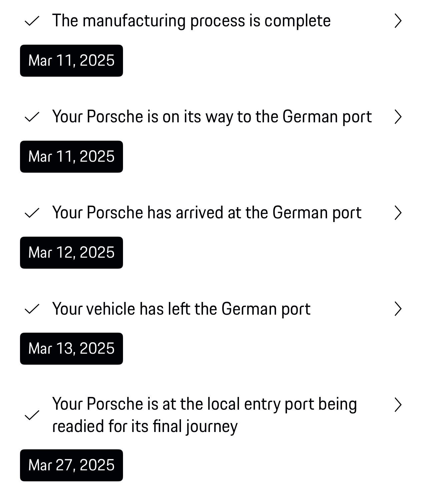Click checkmark beside local entry port status
The height and width of the screenshot is (504, 430).
pyautogui.click(x=32, y=415)
